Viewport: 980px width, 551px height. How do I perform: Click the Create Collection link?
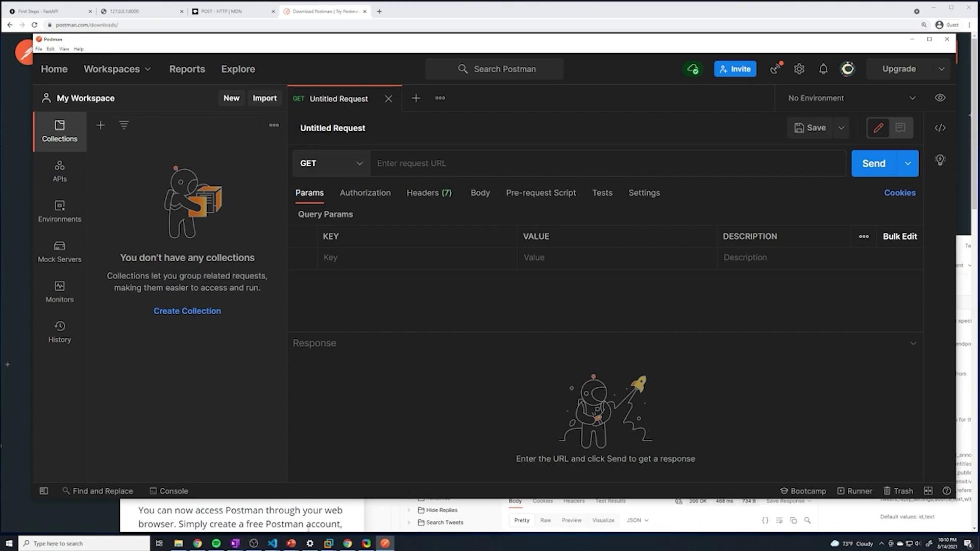pos(187,311)
